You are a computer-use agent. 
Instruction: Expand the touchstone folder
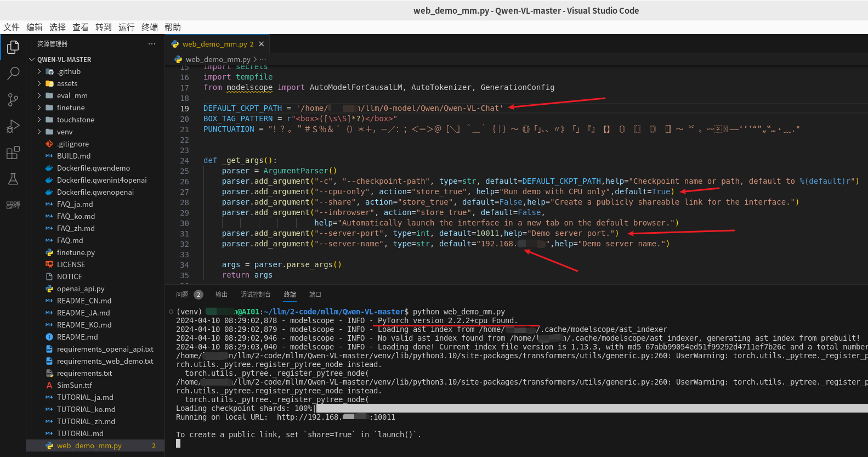pos(39,120)
